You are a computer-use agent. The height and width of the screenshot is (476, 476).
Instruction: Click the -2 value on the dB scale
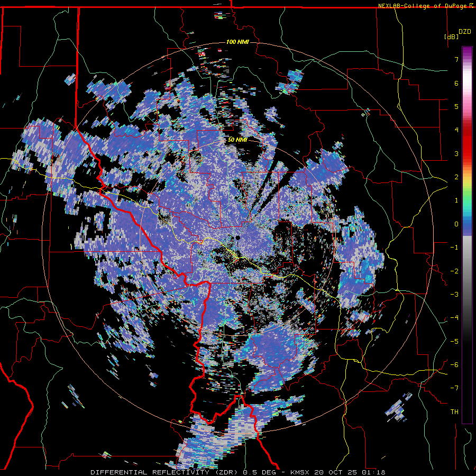pyautogui.click(x=454, y=271)
